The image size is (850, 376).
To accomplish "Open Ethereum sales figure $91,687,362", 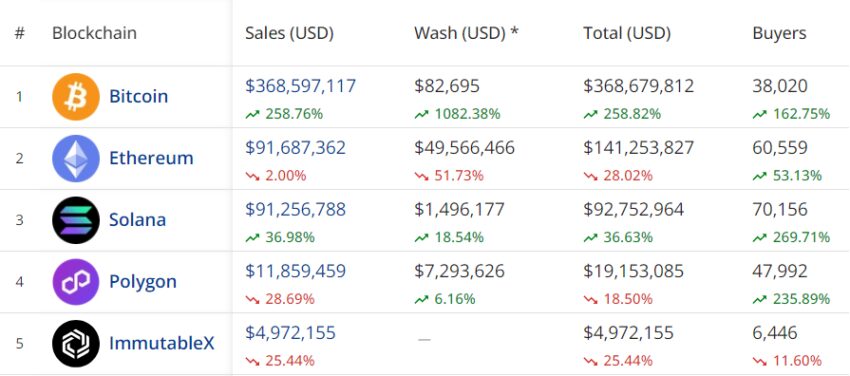I will click(295, 148).
